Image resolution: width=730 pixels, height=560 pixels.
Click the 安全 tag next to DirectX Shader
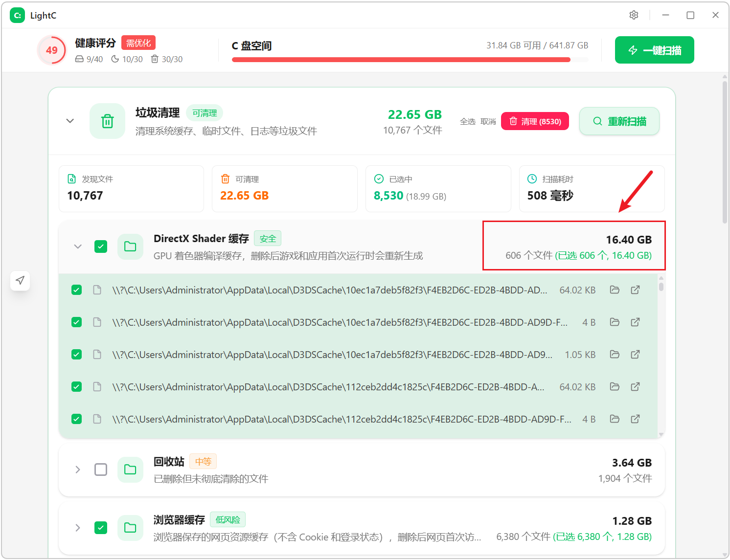coord(268,239)
